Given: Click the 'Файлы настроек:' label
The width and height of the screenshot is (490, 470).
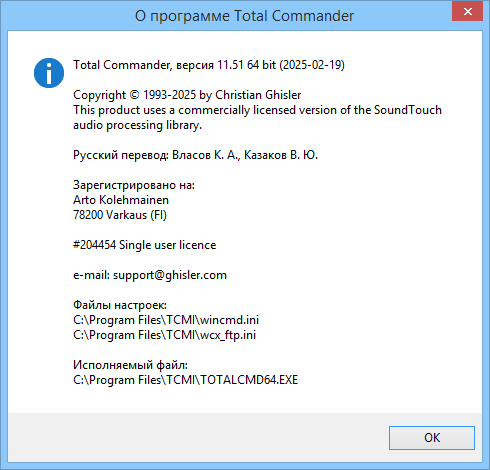Looking at the screenshot, I should pos(120,305).
